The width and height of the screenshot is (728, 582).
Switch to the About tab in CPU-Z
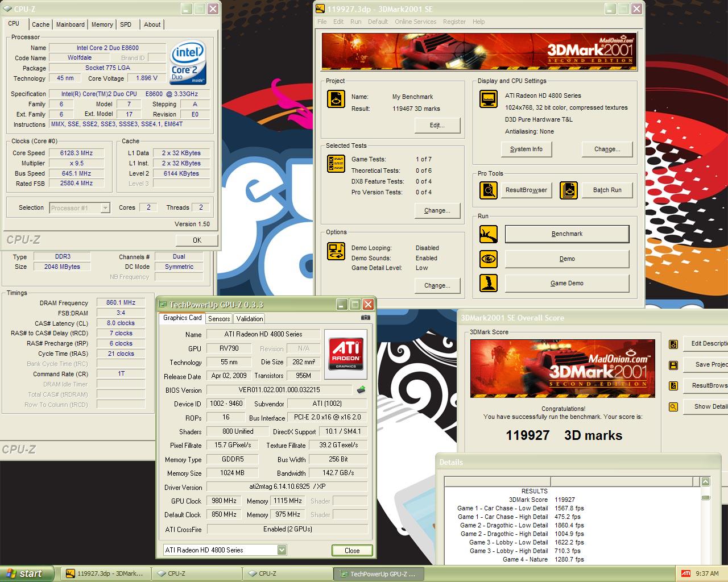coord(152,24)
